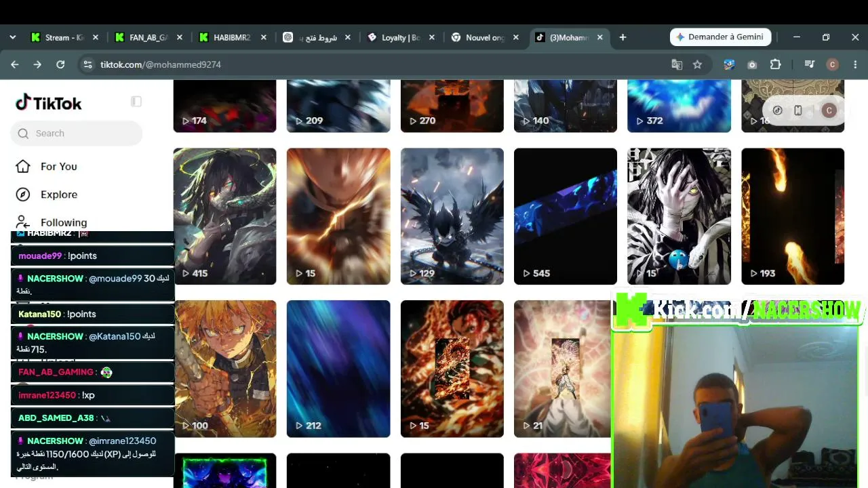
Task: Go back to the previous page
Action: tap(15, 64)
